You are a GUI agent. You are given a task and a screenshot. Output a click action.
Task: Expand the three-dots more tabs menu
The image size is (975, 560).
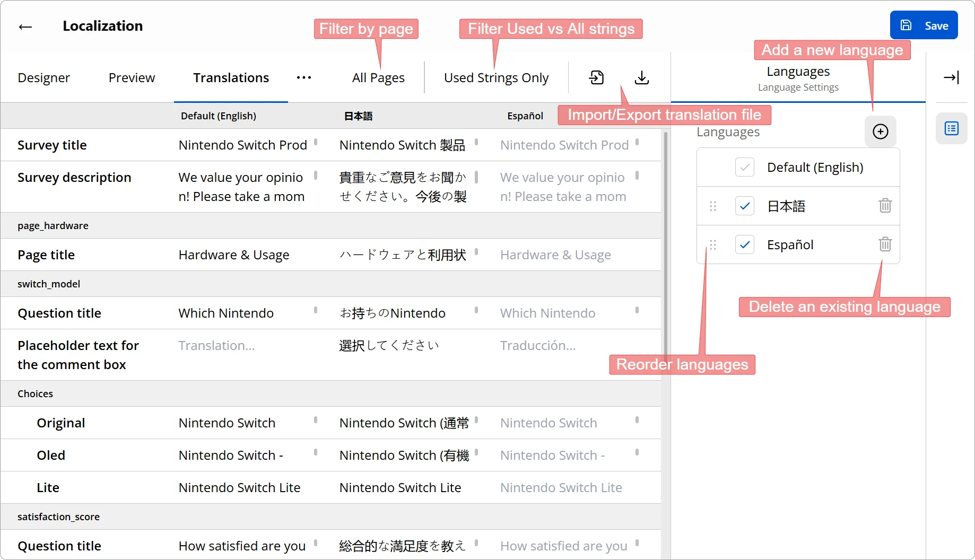(x=304, y=78)
